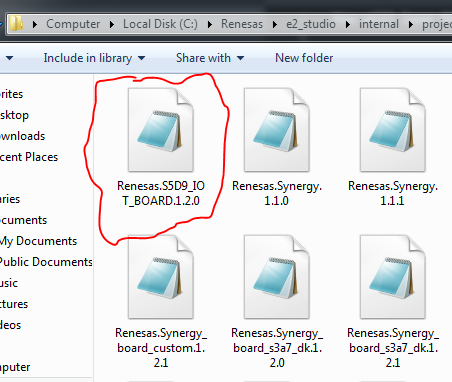Select the Renesas.Synergy_board_custom.1.2.1 file icon

click(x=161, y=277)
